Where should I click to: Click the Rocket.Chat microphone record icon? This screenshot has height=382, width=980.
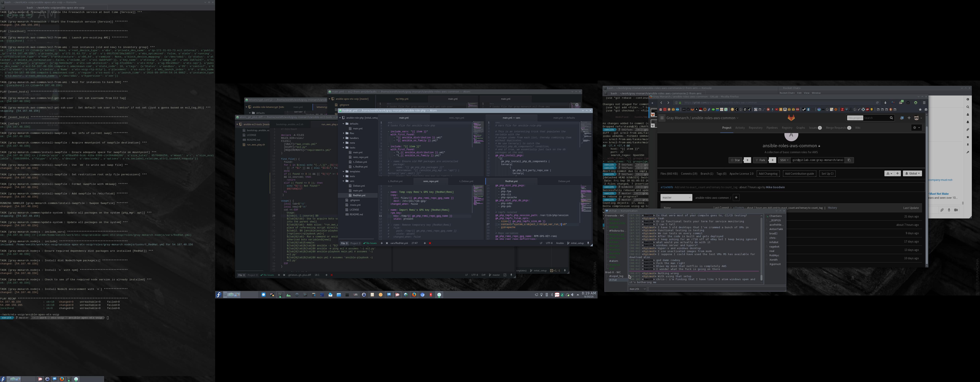point(949,210)
